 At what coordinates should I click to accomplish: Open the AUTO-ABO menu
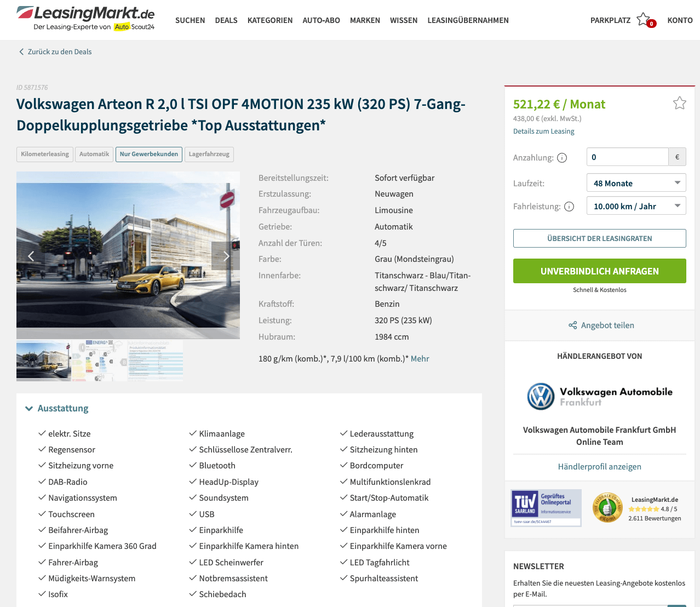321,20
